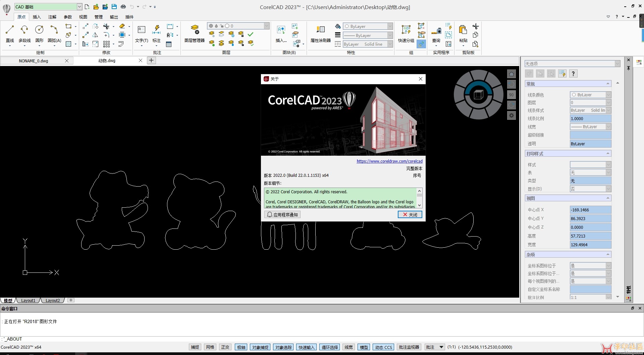Click the 应用程序通知 button
Image resolution: width=644 pixels, height=355 pixels.
tap(282, 214)
